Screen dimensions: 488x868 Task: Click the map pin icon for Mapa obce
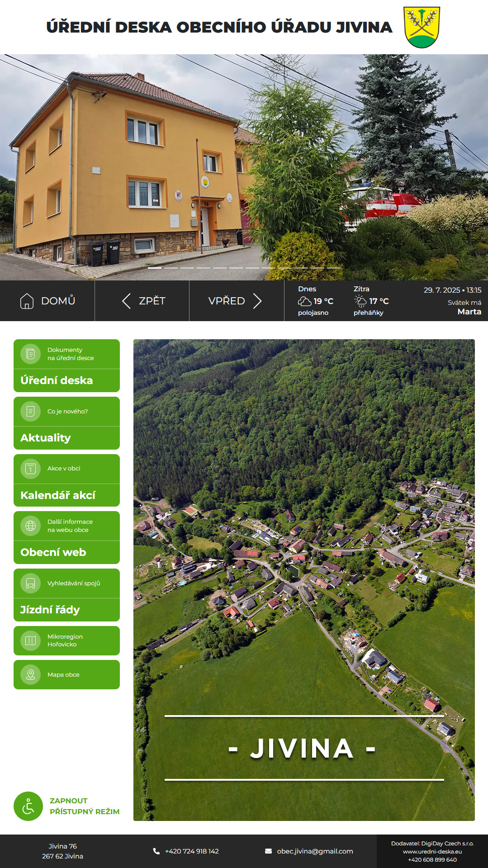coord(30,674)
